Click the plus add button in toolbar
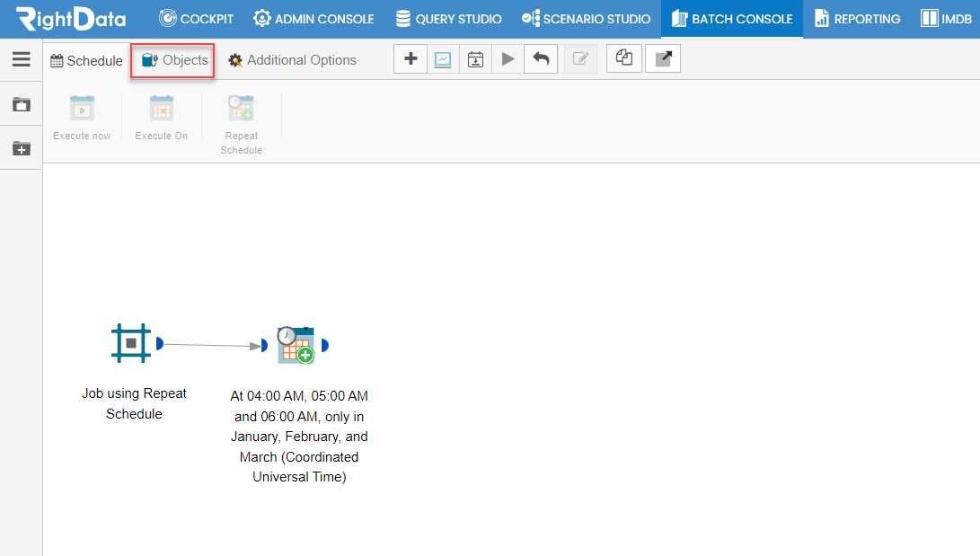 pyautogui.click(x=411, y=59)
